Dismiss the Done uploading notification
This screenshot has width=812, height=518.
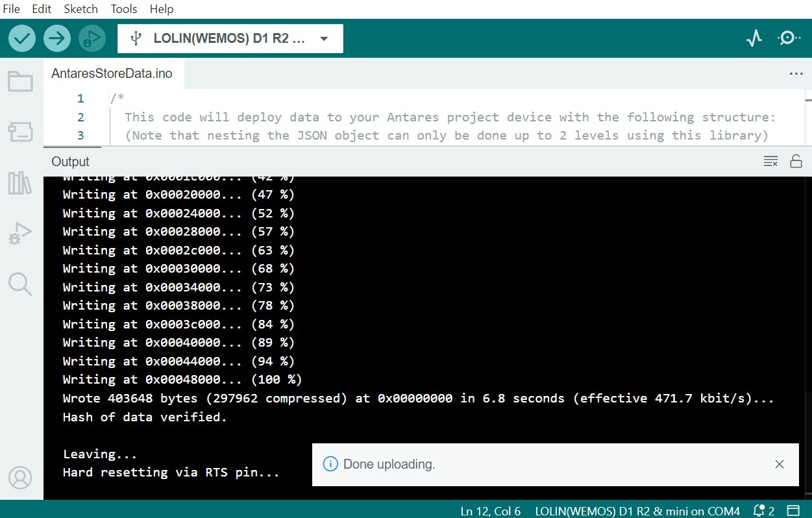[780, 464]
